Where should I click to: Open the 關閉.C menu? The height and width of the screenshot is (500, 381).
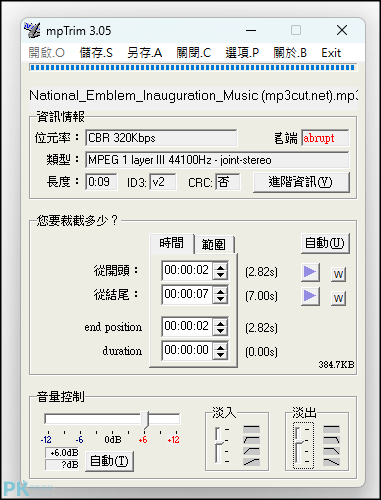[x=194, y=53]
